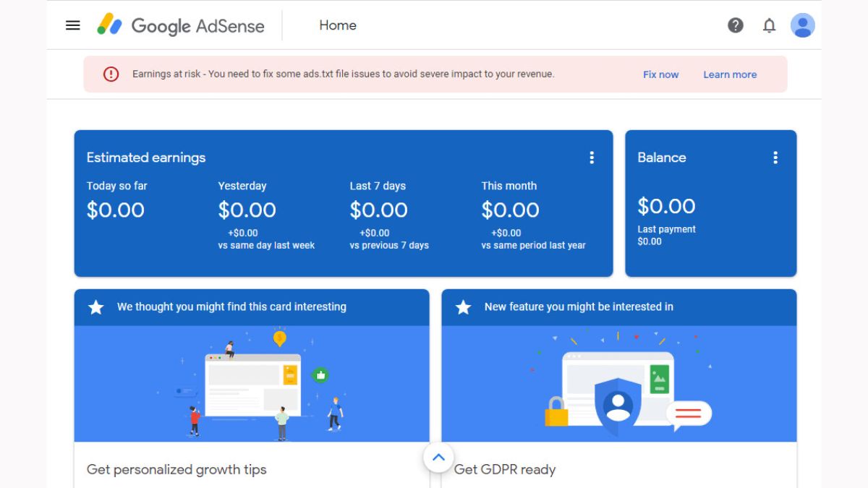Click 'Get personalized growth tips' title
868x488 pixels.
pyautogui.click(x=176, y=469)
